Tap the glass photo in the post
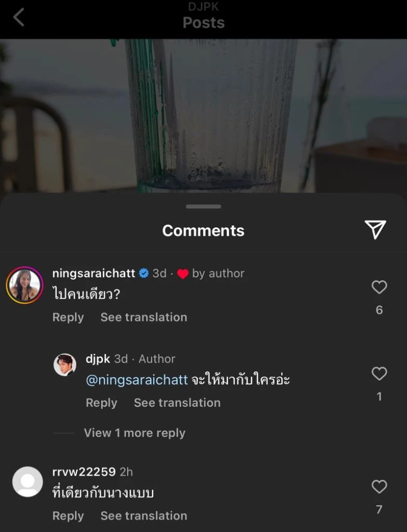 tap(211, 114)
